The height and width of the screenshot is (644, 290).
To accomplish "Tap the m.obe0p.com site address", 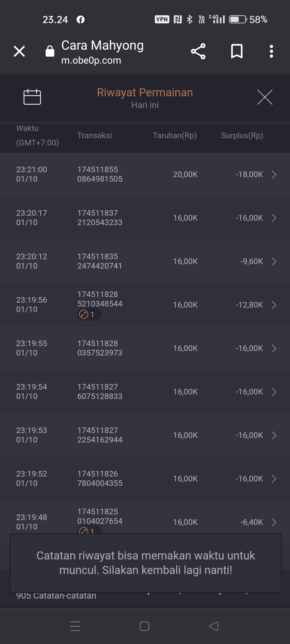I will tap(91, 61).
